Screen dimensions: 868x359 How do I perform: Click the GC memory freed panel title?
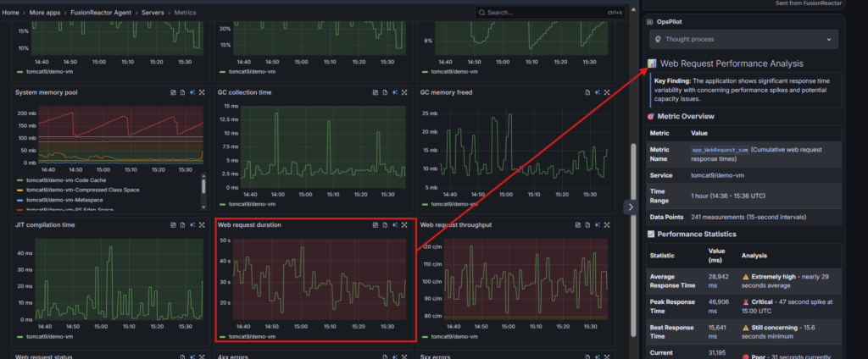446,92
